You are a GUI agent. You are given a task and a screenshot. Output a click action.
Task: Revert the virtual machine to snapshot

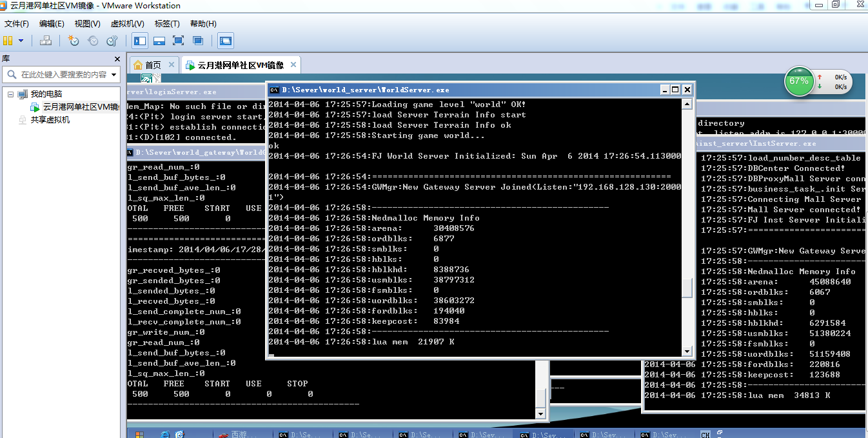tap(93, 41)
